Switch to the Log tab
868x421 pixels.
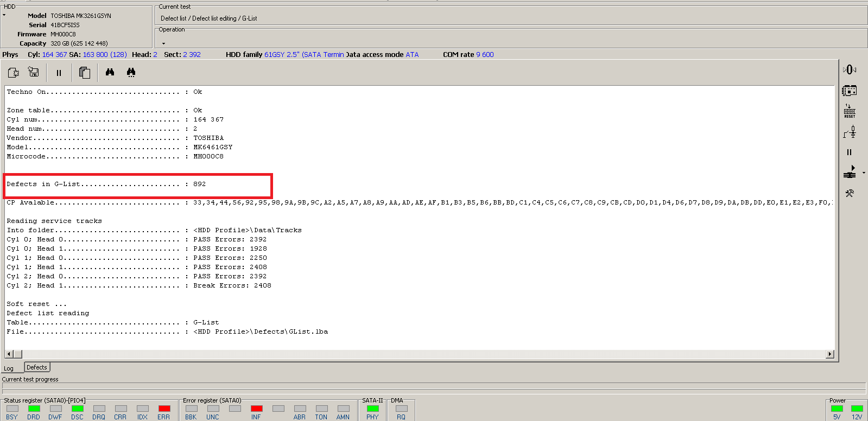tap(9, 368)
